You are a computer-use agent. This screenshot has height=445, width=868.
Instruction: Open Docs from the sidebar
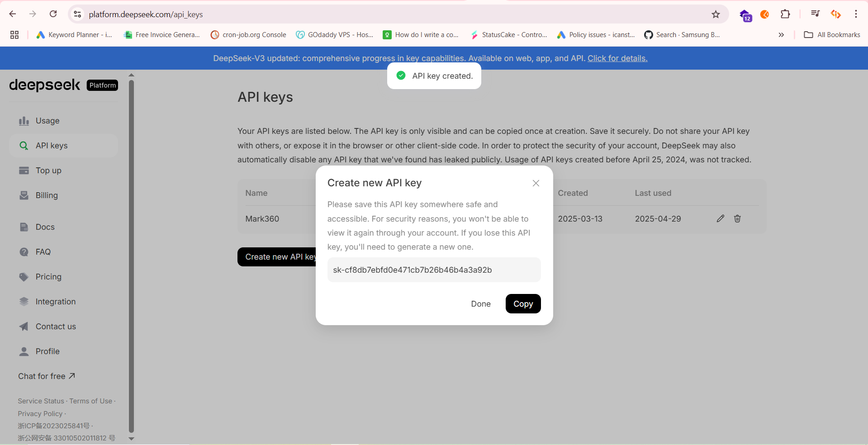click(63, 227)
